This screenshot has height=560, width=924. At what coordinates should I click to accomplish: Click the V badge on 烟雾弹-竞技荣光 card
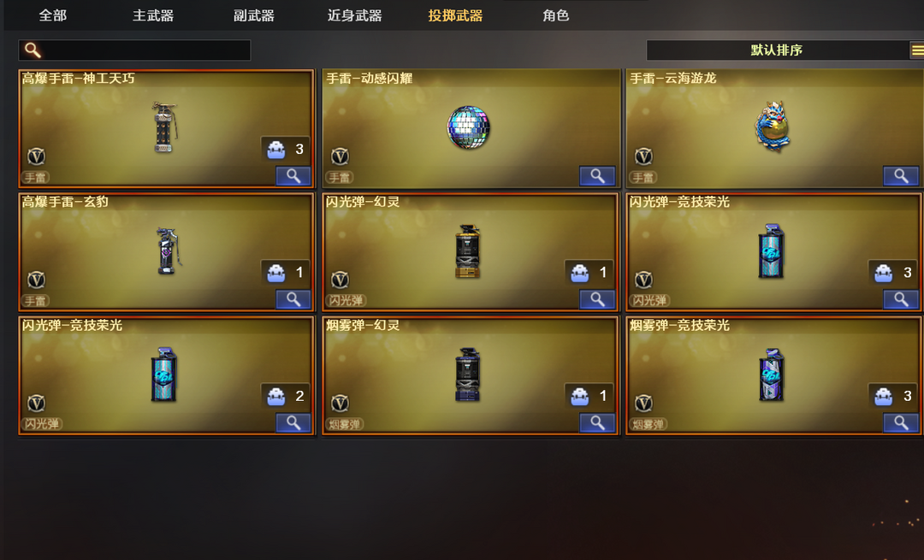(643, 403)
